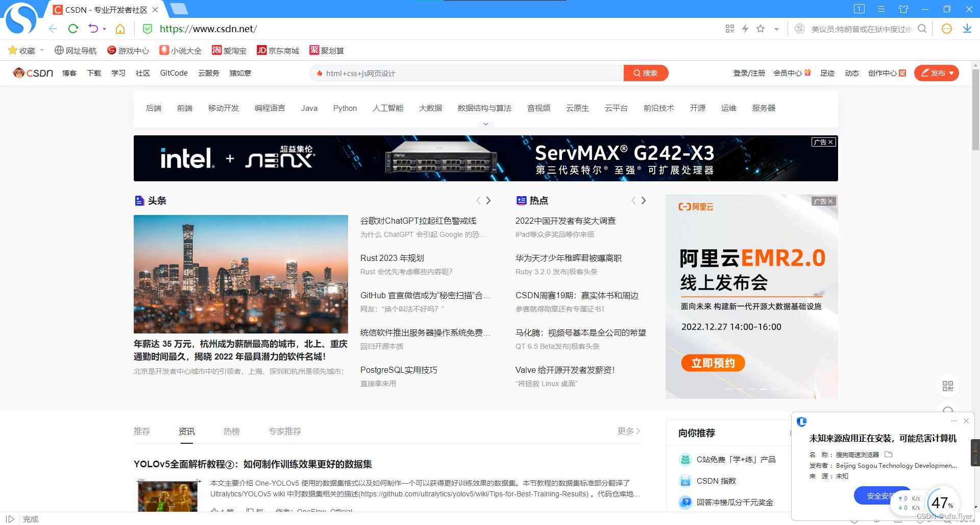Open the YOLOv5 article thumbnail
Viewport: 980px width, 525px height.
tap(168, 495)
